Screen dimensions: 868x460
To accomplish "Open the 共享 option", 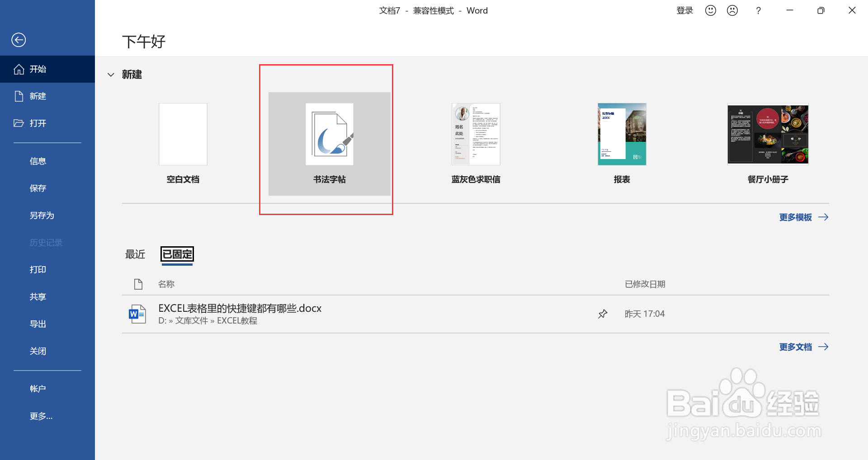I will pyautogui.click(x=47, y=297).
